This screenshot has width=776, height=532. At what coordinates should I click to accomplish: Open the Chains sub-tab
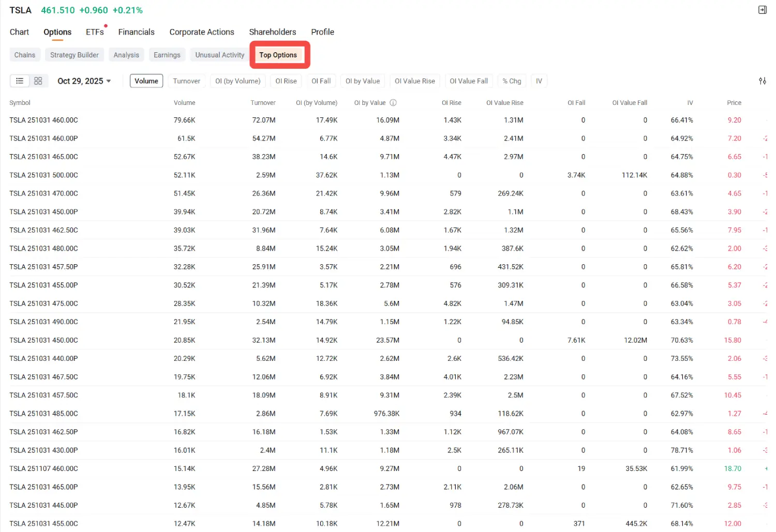point(25,55)
